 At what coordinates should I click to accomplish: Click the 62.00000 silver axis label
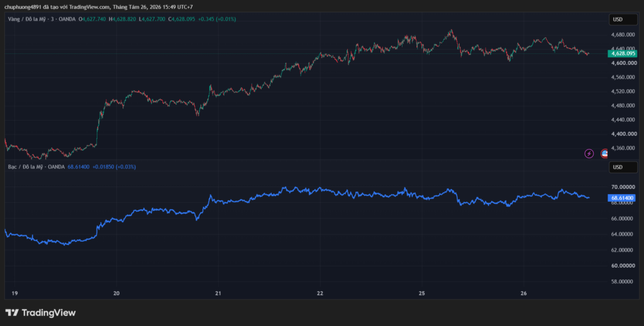pos(623,250)
